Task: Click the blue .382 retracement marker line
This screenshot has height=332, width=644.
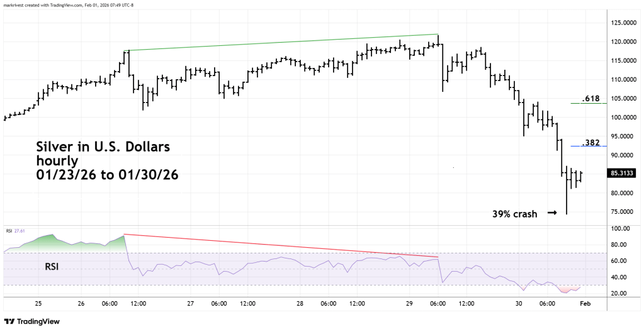Action: pos(589,146)
